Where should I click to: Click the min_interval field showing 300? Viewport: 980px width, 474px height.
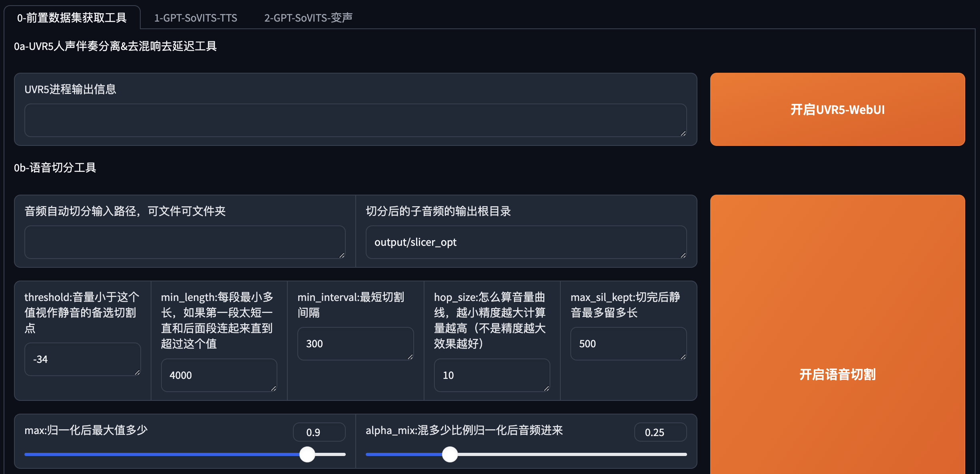[x=355, y=344]
